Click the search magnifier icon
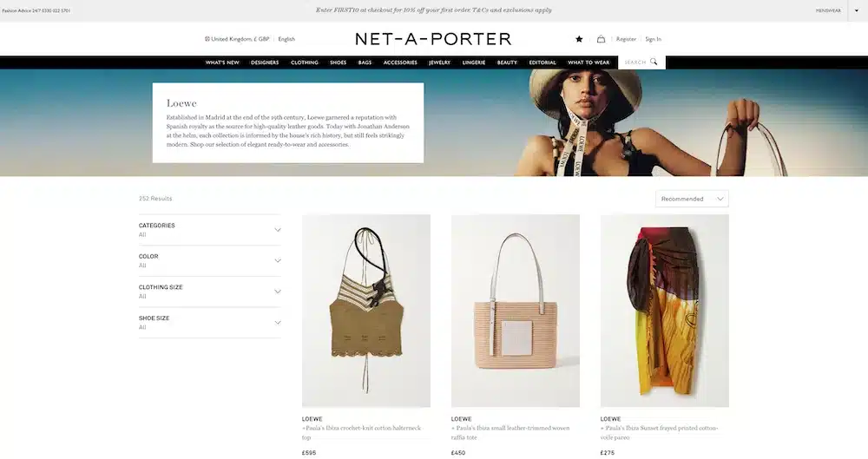 tap(654, 62)
